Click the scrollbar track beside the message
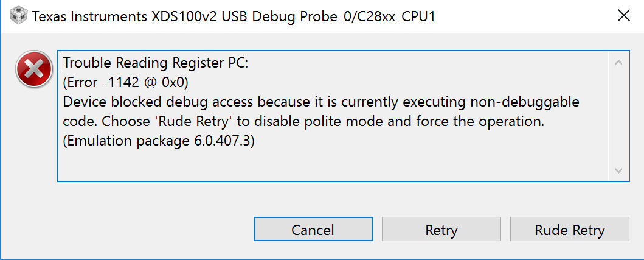 [x=618, y=116]
